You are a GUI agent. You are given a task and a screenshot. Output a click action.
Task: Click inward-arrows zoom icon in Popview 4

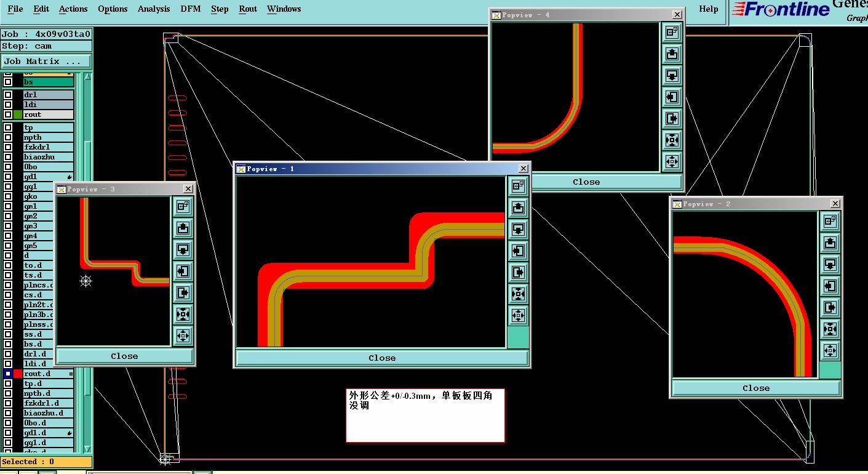(x=672, y=140)
